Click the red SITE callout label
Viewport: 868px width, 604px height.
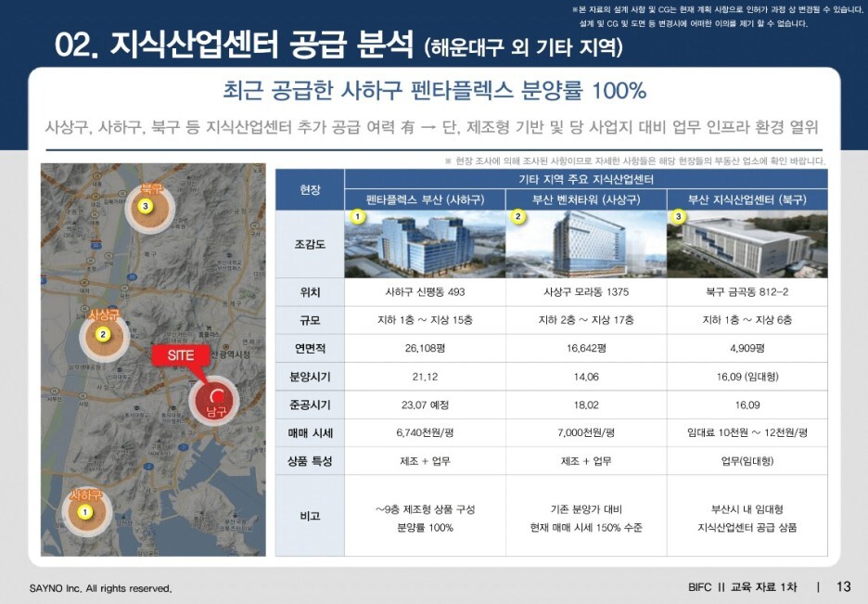pyautogui.click(x=181, y=355)
